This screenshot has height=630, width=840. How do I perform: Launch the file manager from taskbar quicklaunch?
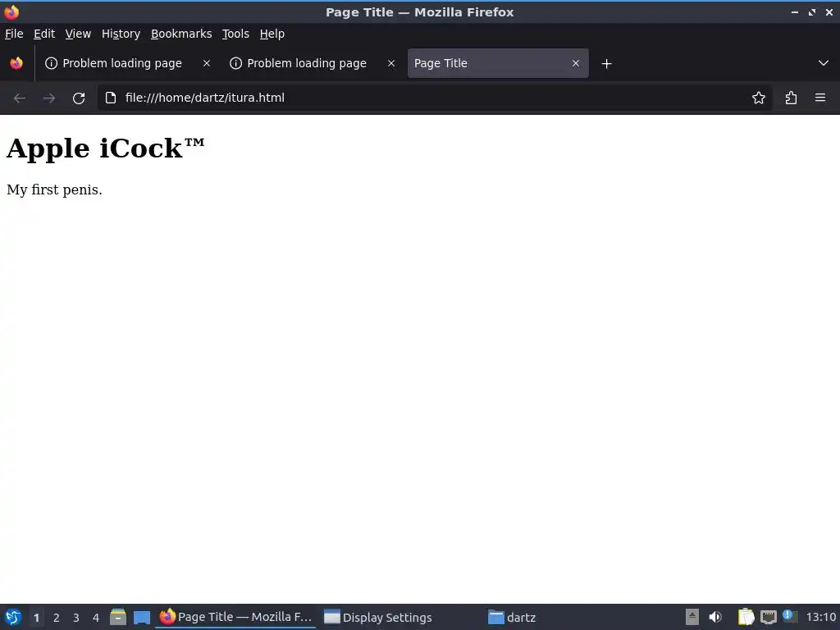coord(118,617)
